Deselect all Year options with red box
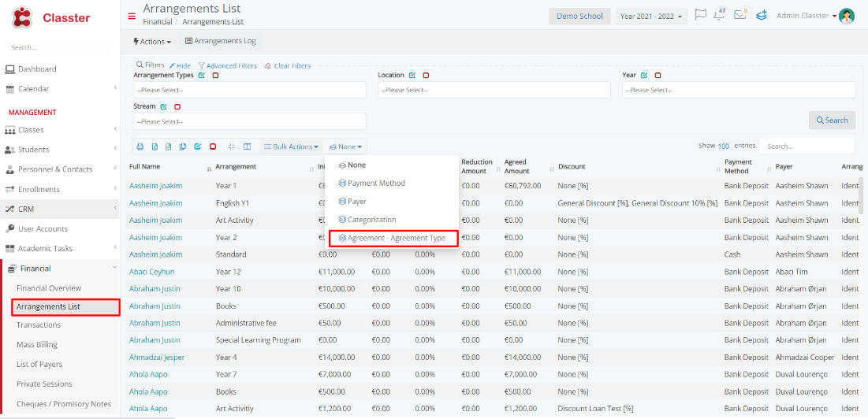 click(x=658, y=75)
